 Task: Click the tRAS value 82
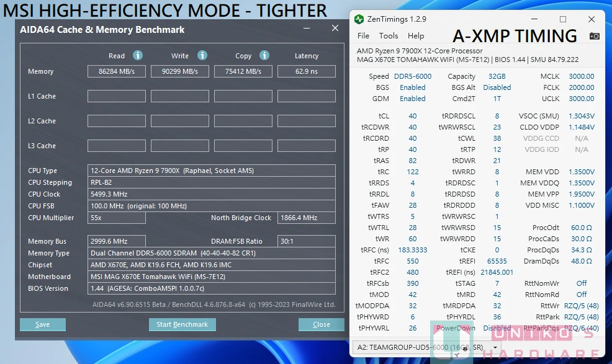pos(413,161)
